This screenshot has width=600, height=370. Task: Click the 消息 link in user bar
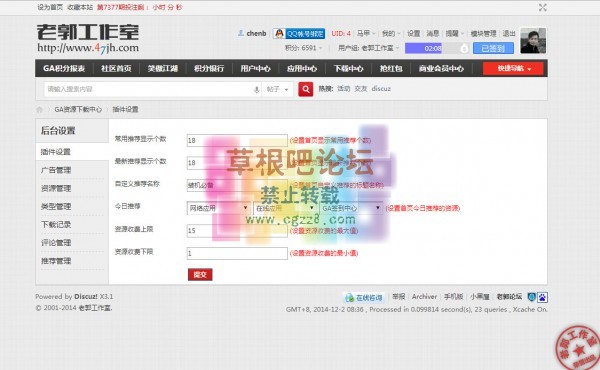pos(432,34)
